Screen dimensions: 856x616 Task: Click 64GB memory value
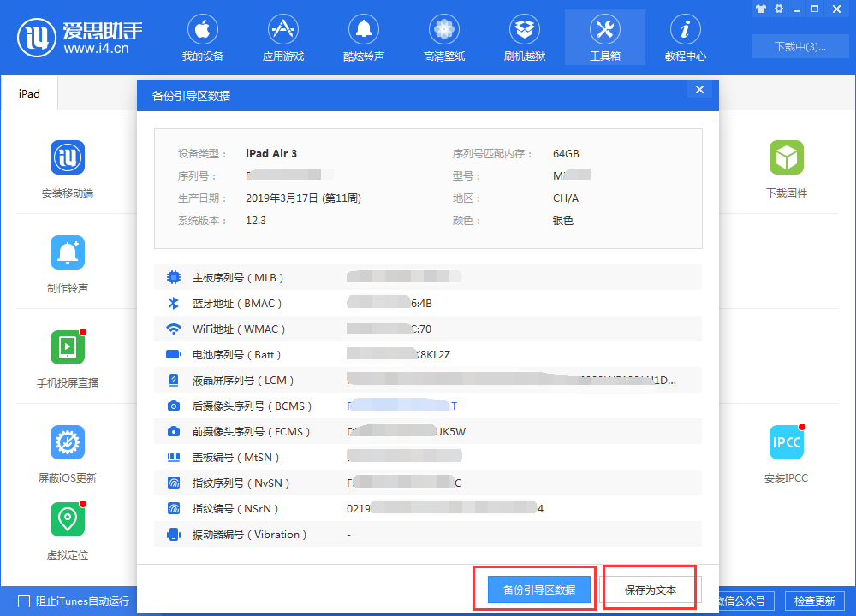566,153
